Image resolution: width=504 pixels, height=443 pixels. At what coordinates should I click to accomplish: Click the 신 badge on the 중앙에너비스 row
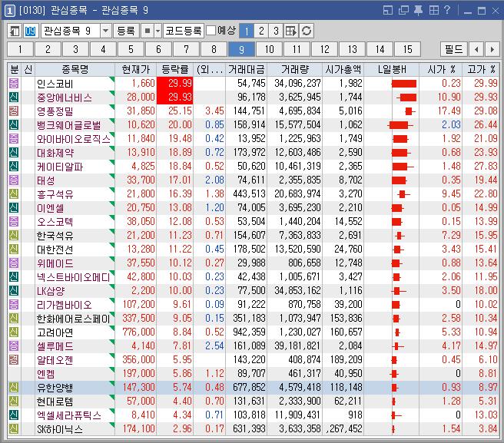(14, 97)
